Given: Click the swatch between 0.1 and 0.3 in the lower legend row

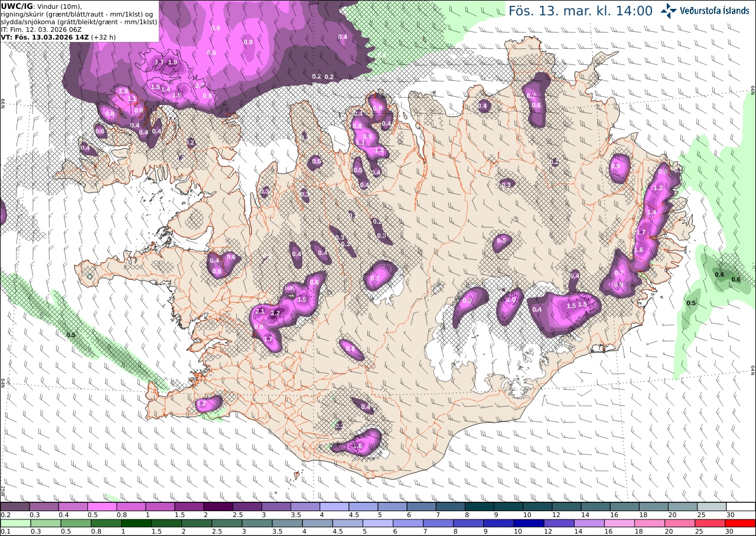Looking at the screenshot, I should [15, 523].
